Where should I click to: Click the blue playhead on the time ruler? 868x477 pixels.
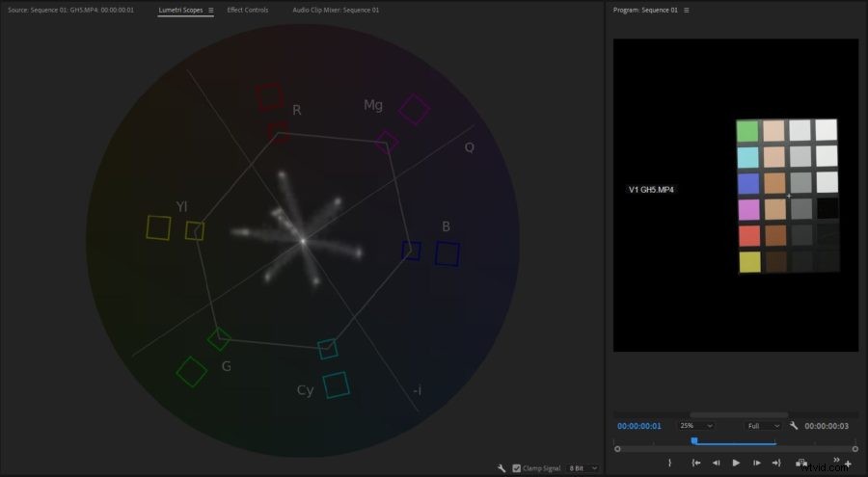pos(693,440)
